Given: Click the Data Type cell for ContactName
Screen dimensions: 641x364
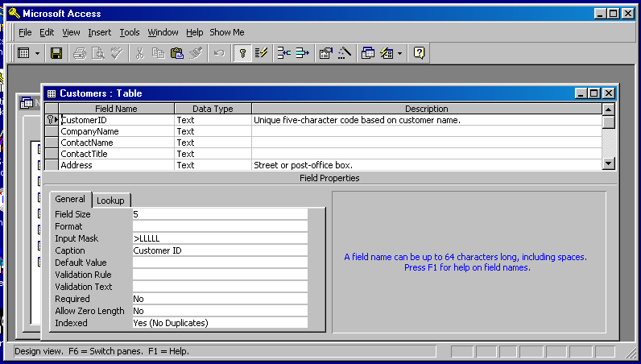Looking at the screenshot, I should (x=213, y=143).
